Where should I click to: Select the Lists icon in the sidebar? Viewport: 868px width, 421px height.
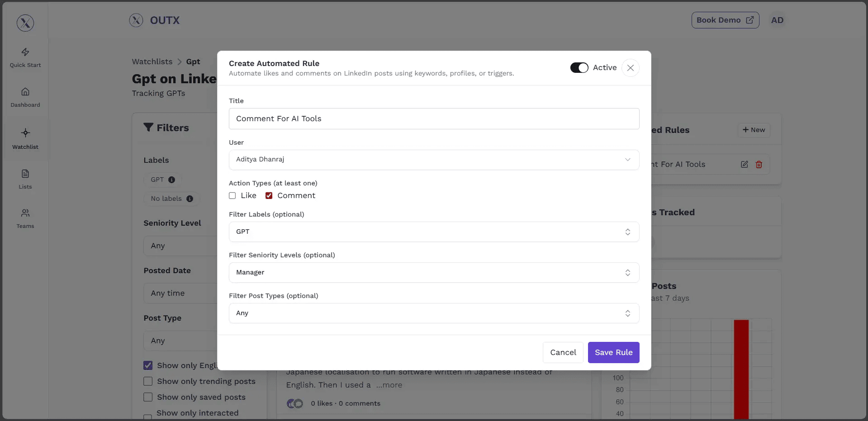point(25,179)
